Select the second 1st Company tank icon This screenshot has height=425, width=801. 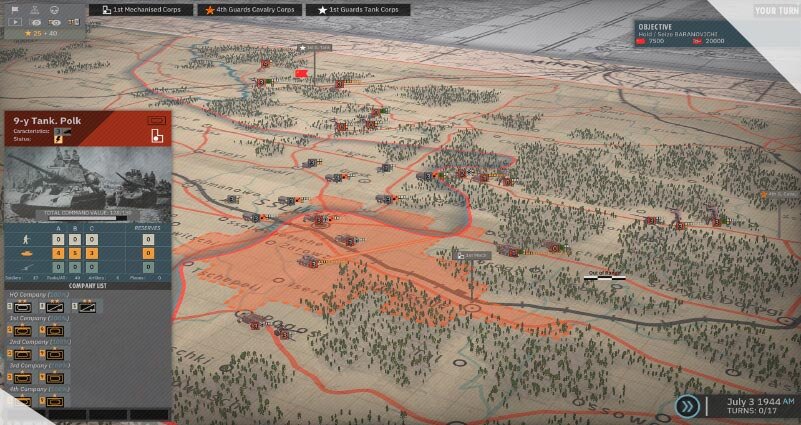point(55,330)
